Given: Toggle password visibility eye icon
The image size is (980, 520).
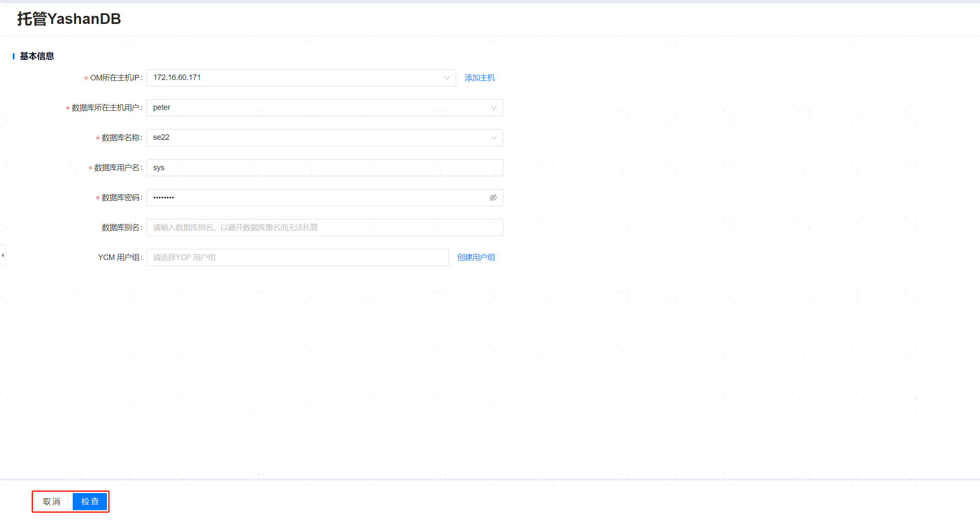Looking at the screenshot, I should (x=493, y=198).
